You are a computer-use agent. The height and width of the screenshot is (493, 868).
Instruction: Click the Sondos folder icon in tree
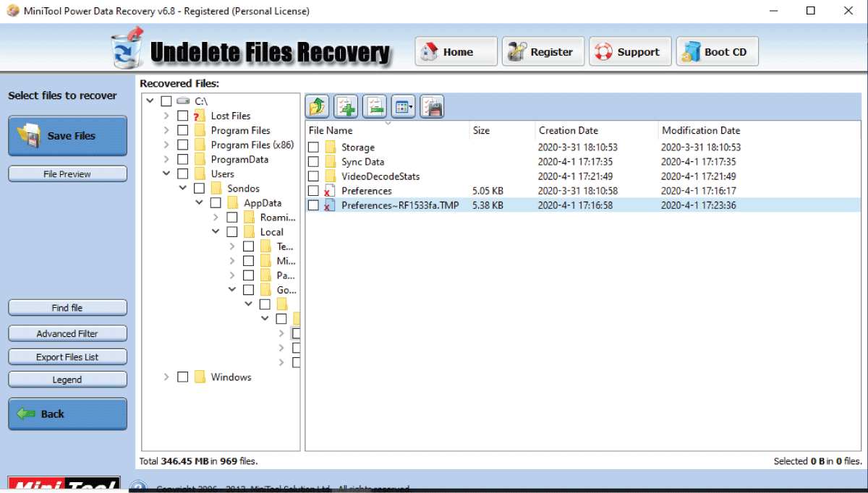(x=216, y=188)
